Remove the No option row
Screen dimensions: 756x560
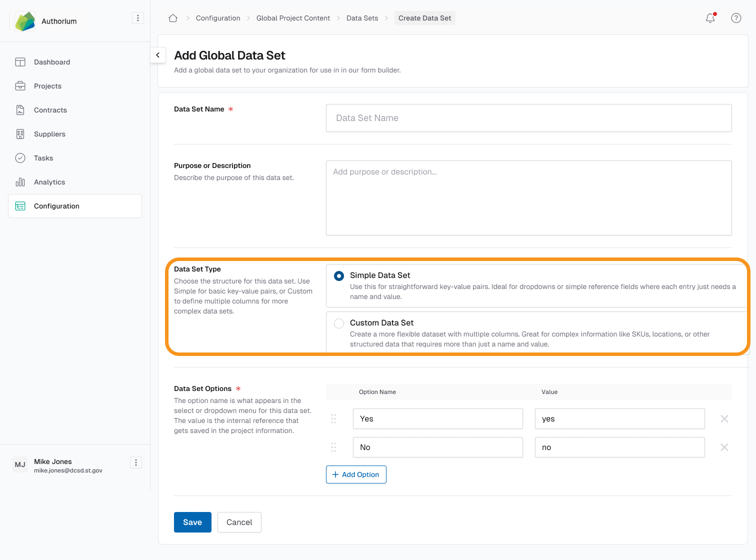(x=724, y=447)
